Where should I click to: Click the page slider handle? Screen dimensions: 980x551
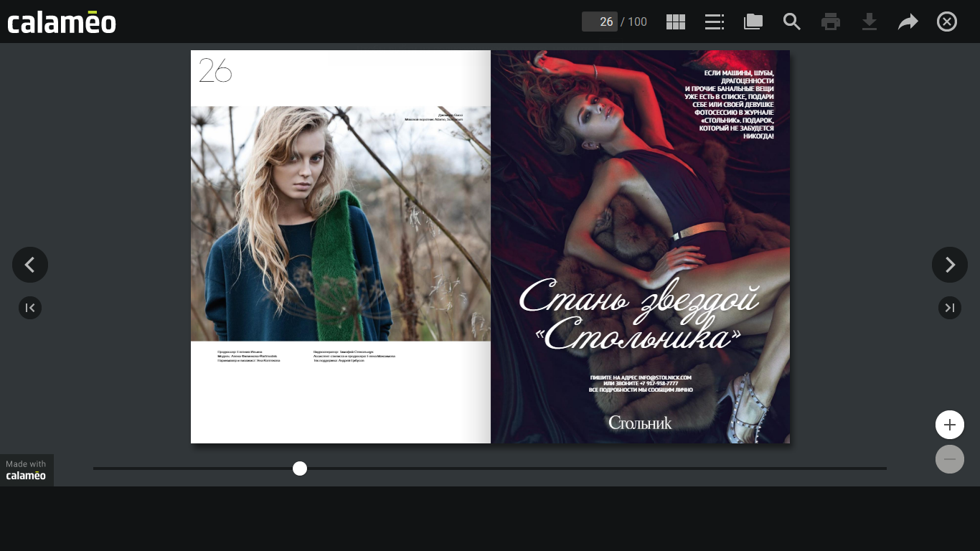tap(300, 468)
